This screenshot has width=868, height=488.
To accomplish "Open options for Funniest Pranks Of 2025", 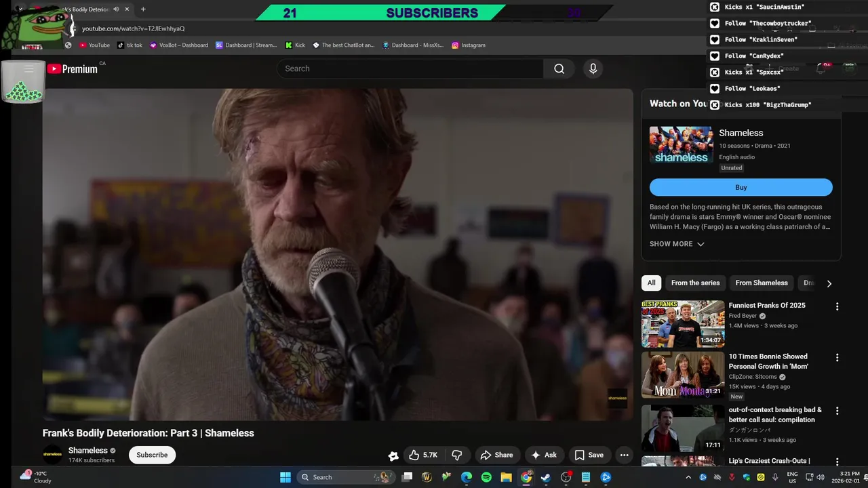I will (x=837, y=306).
